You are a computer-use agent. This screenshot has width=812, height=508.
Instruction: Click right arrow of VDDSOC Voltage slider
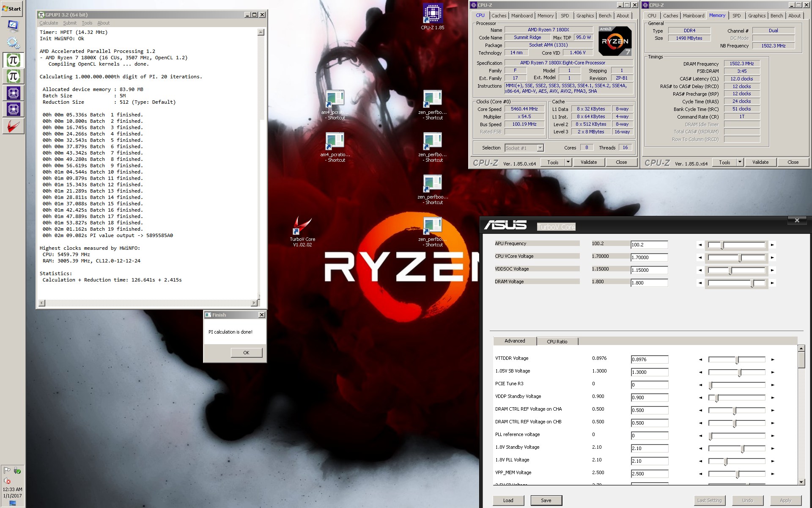(773, 270)
